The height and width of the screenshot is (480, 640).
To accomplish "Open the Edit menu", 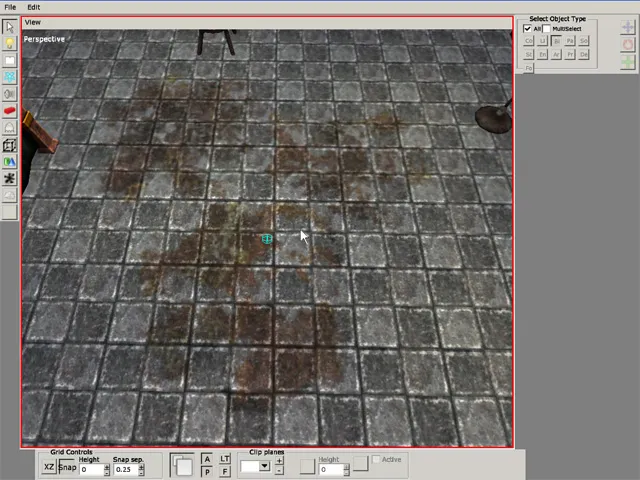I will pos(34,7).
